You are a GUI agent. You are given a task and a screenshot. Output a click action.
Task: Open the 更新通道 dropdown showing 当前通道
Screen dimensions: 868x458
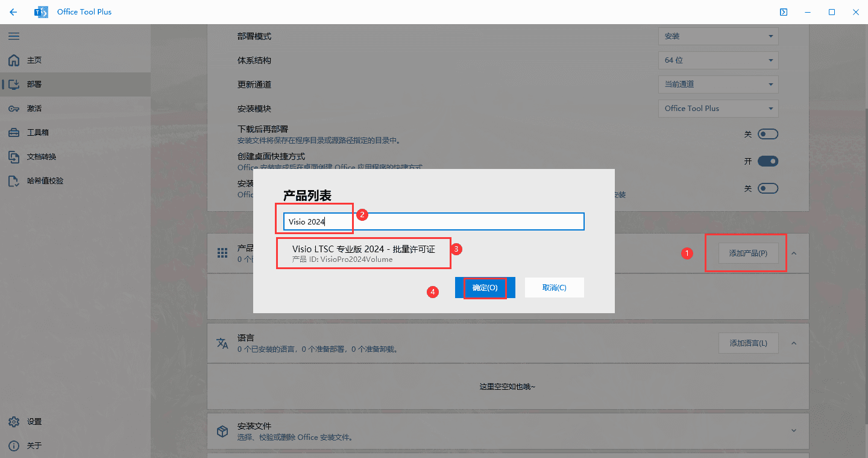click(x=718, y=84)
